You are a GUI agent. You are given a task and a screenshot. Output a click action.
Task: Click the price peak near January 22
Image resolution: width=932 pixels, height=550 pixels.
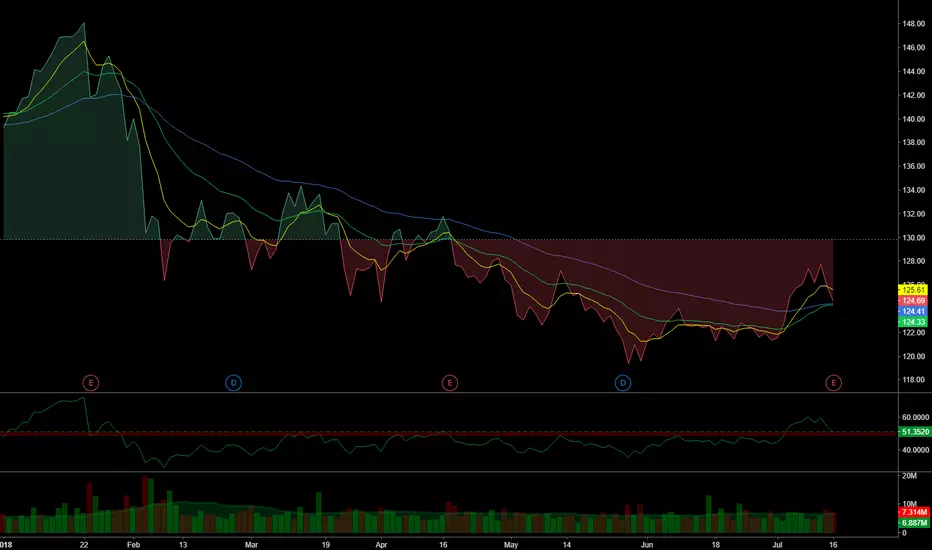click(x=84, y=24)
